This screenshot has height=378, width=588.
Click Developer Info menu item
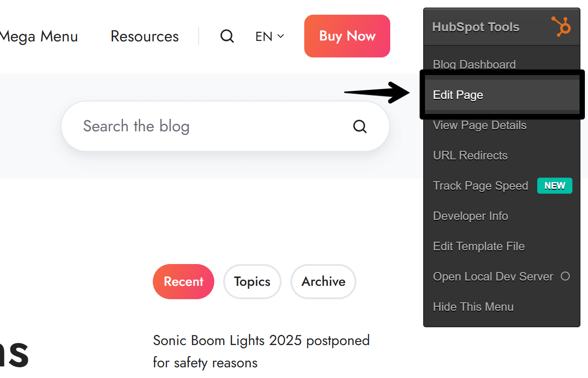(470, 216)
